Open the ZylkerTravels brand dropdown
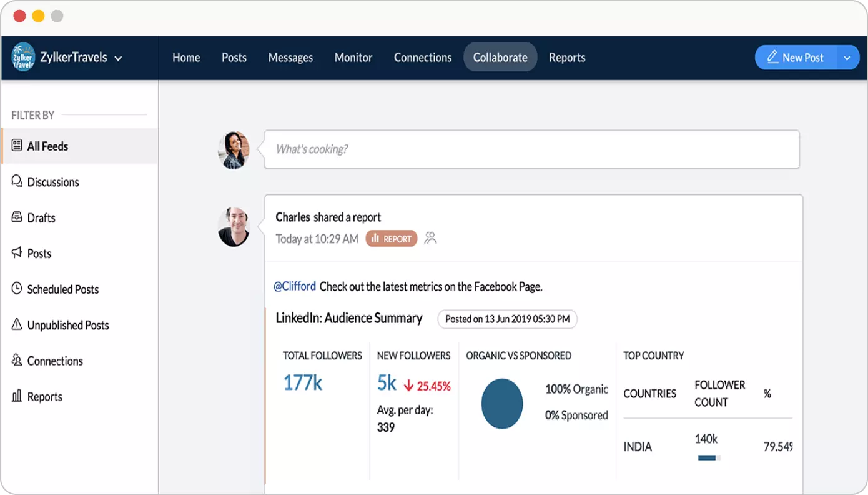 tap(118, 58)
